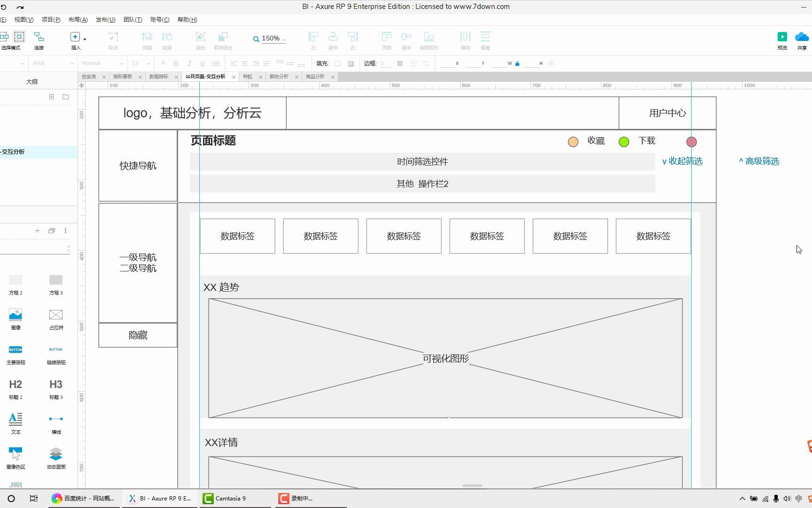Screen dimensions: 812x508
Task: Switch to the 竞品分析 page tab
Action: [315, 77]
